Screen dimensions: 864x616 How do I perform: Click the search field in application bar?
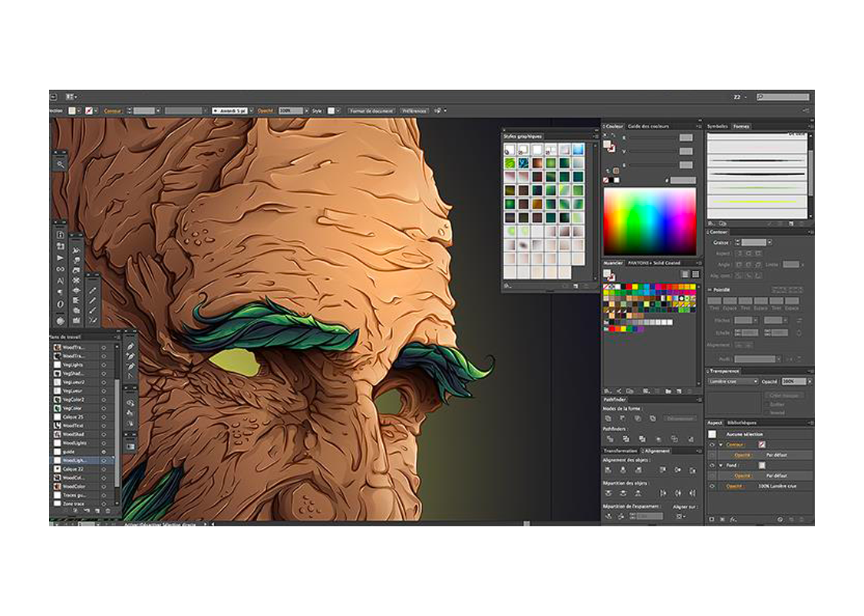783,97
